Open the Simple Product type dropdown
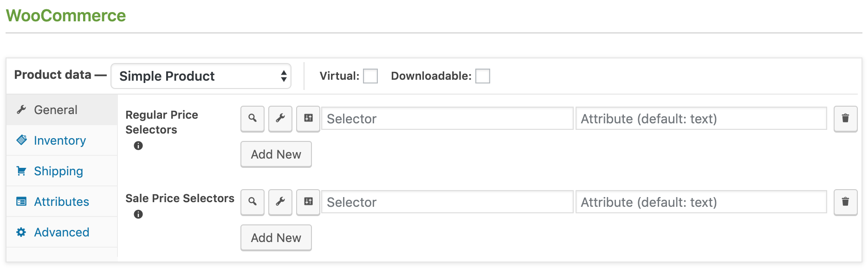Screen dimensions: 868x268 (x=201, y=76)
